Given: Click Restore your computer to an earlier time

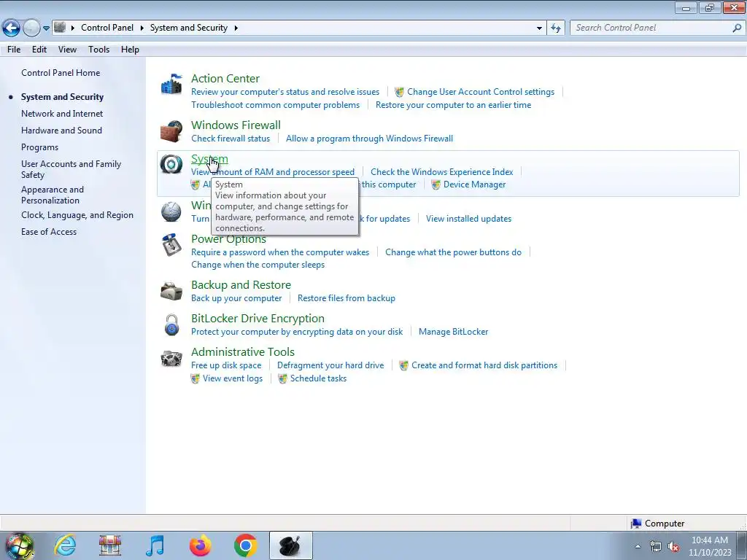Looking at the screenshot, I should [x=453, y=105].
